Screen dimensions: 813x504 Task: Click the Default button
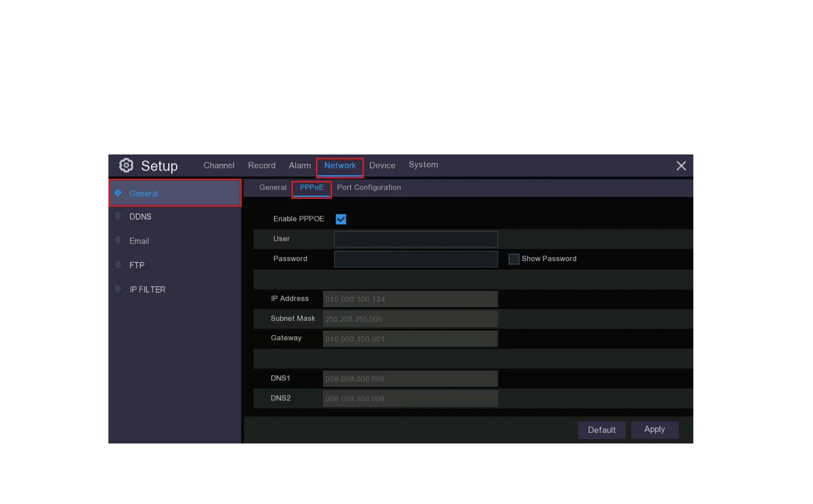point(601,430)
